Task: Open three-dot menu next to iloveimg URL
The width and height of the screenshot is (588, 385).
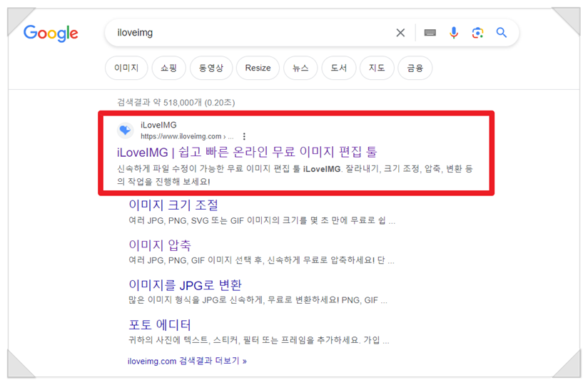Action: coord(244,136)
